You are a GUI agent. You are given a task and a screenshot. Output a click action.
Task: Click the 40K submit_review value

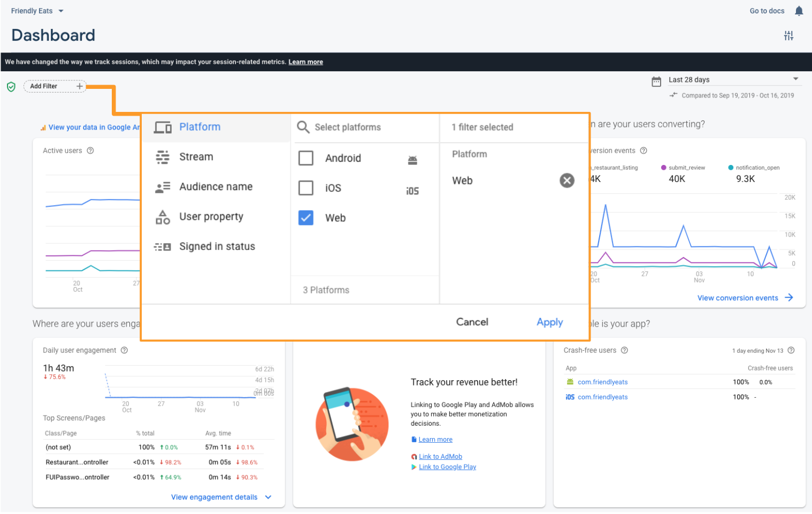(677, 179)
